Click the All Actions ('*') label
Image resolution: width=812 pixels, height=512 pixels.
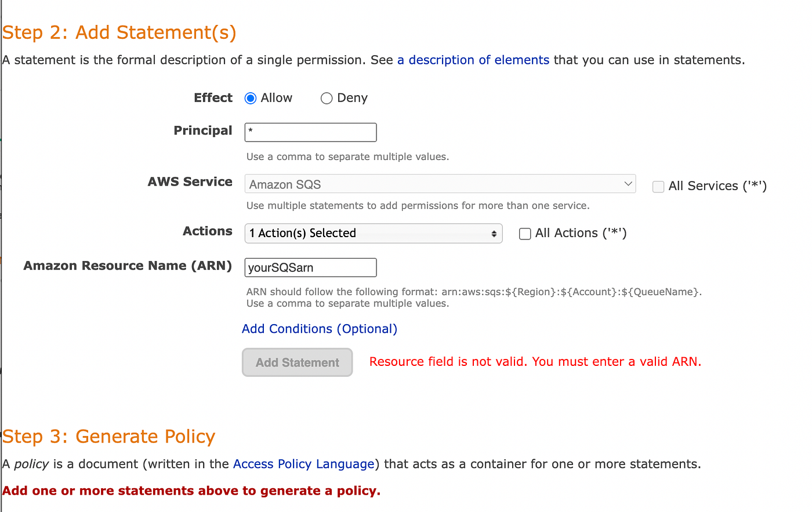581,233
